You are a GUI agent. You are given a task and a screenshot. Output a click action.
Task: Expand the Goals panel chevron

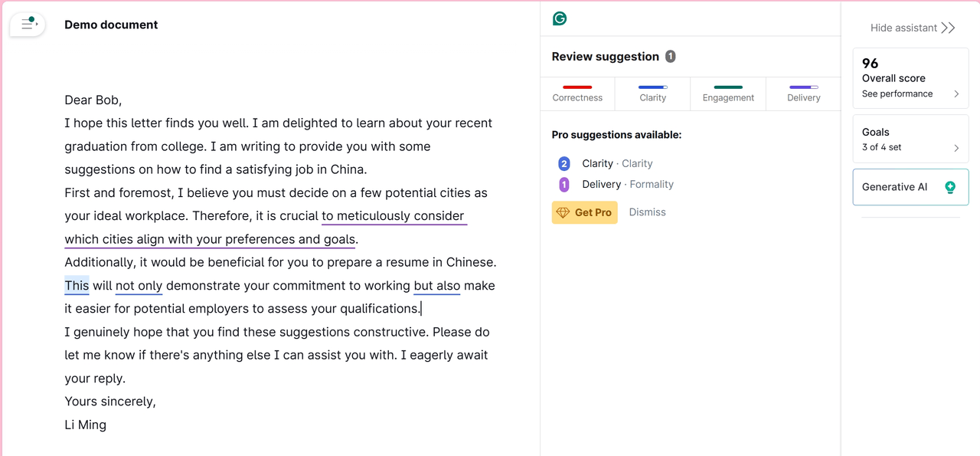956,148
